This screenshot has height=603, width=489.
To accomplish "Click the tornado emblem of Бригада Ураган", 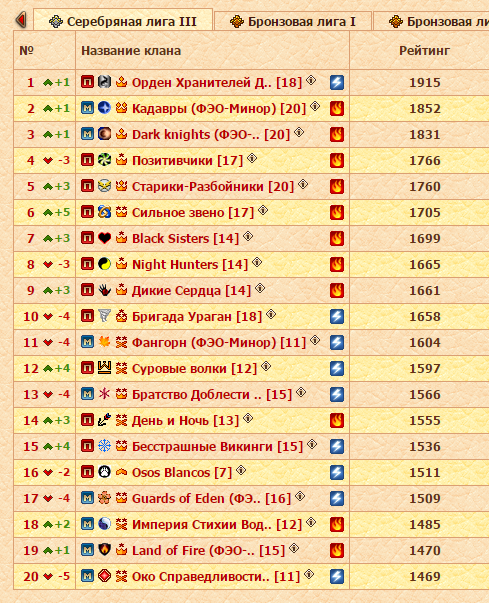I will point(104,316).
